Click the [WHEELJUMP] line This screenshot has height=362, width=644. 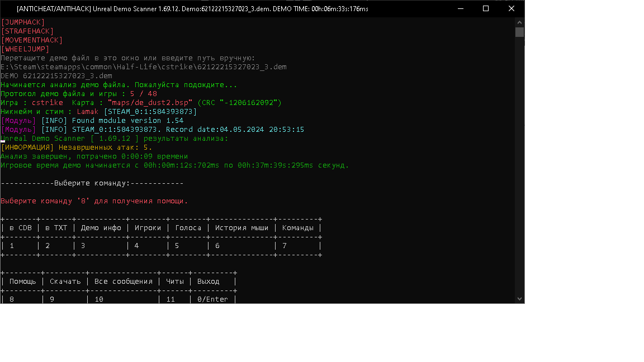[25, 49]
